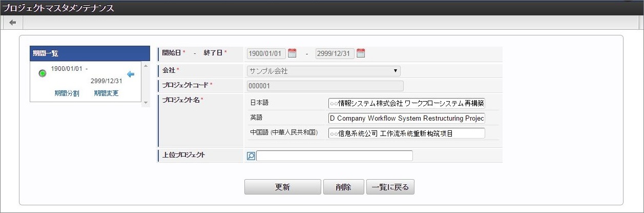Click the Japanese project name field

(x=407, y=104)
